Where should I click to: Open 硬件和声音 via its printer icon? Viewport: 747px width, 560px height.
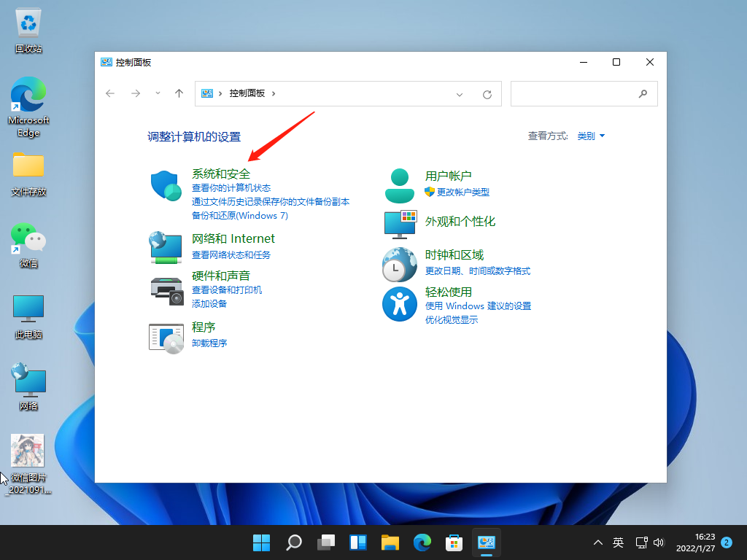point(166,292)
